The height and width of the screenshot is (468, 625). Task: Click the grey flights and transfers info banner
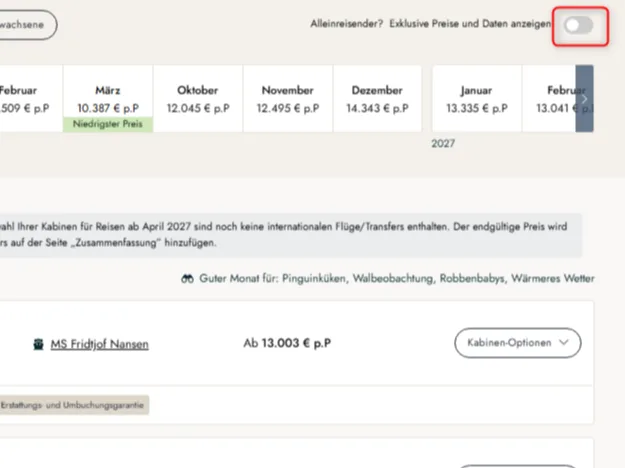pyautogui.click(x=290, y=233)
